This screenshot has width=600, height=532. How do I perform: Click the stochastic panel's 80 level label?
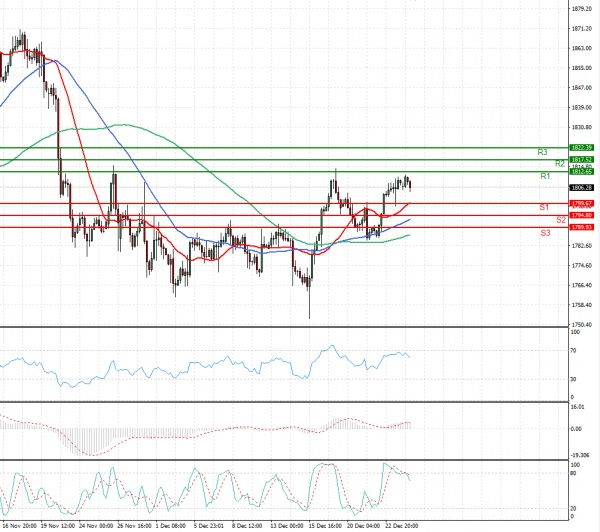(573, 473)
